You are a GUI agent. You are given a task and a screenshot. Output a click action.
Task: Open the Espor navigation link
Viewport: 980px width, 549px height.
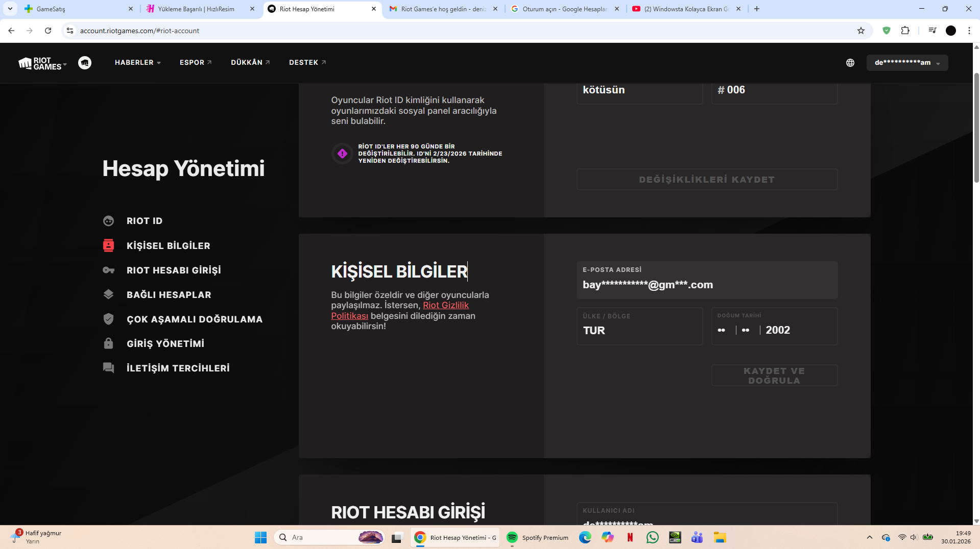coord(196,63)
